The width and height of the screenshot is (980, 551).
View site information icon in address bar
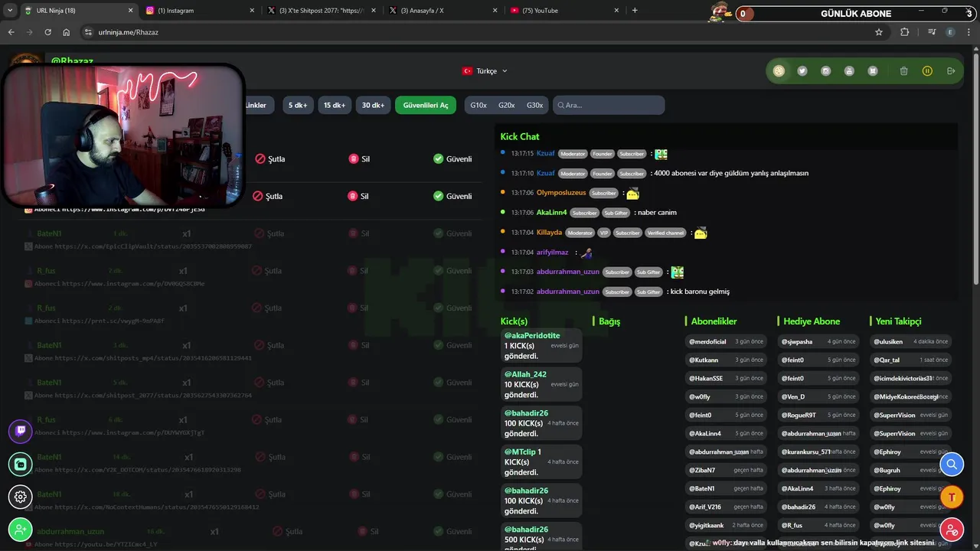(88, 32)
